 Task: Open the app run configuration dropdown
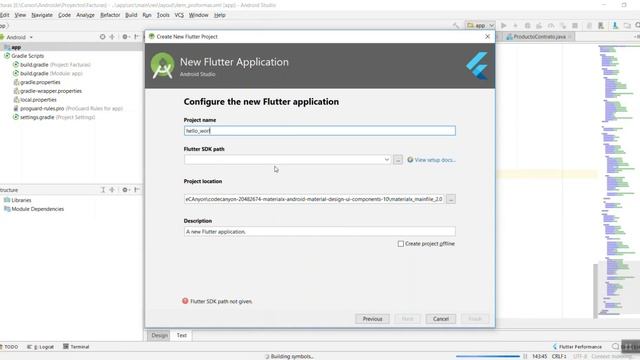(x=480, y=26)
